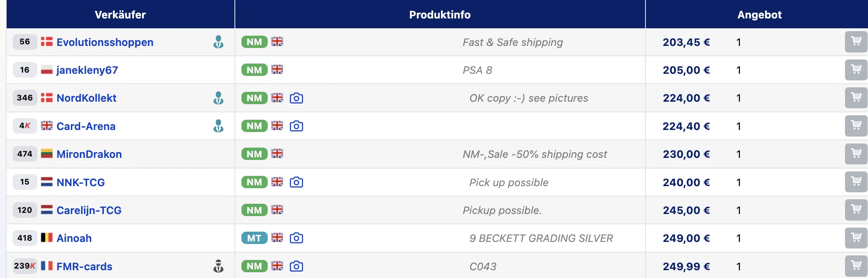The width and height of the screenshot is (868, 278).
Task: Add janekleny67's 205,00 € offer to cart
Action: pyautogui.click(x=856, y=70)
